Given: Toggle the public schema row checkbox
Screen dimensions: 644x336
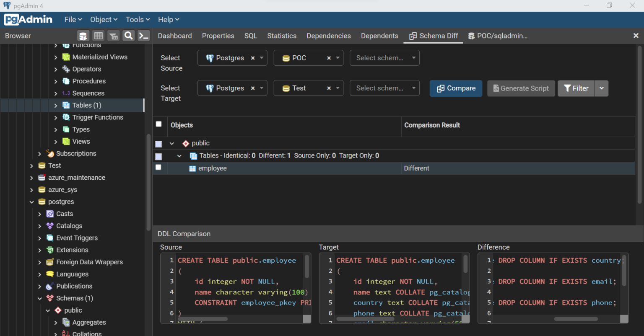Looking at the screenshot, I should coord(158,144).
